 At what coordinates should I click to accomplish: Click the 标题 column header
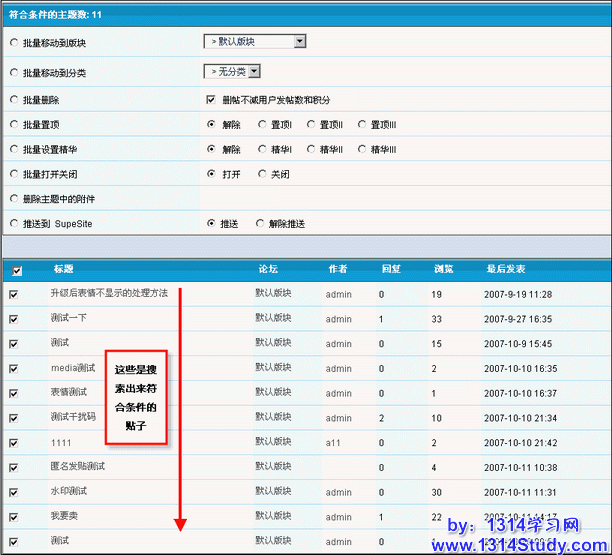pos(63,269)
